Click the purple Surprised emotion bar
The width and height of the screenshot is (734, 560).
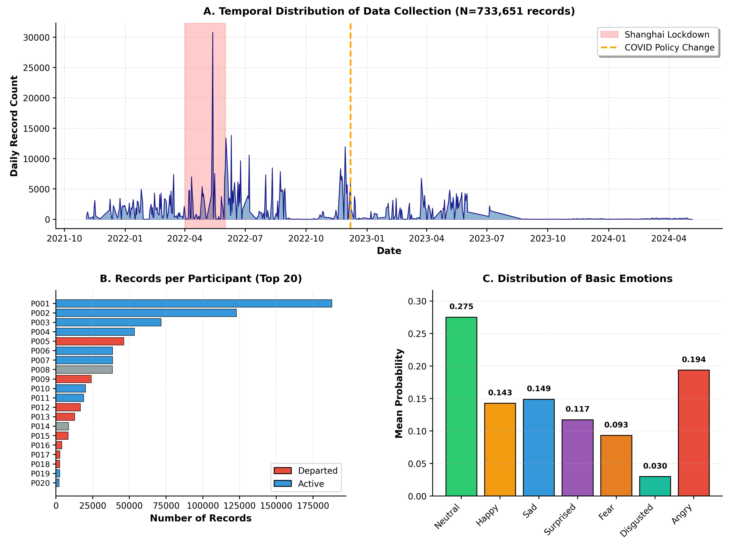coord(577,458)
